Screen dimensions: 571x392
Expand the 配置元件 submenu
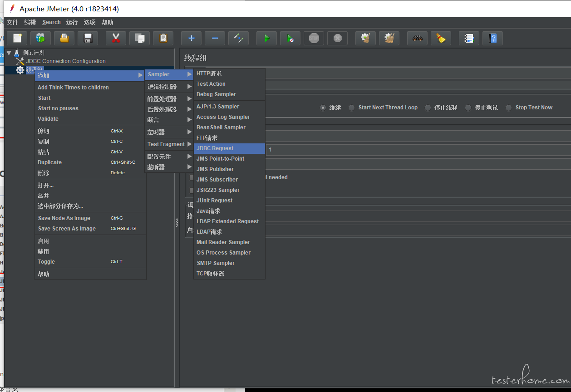point(169,157)
